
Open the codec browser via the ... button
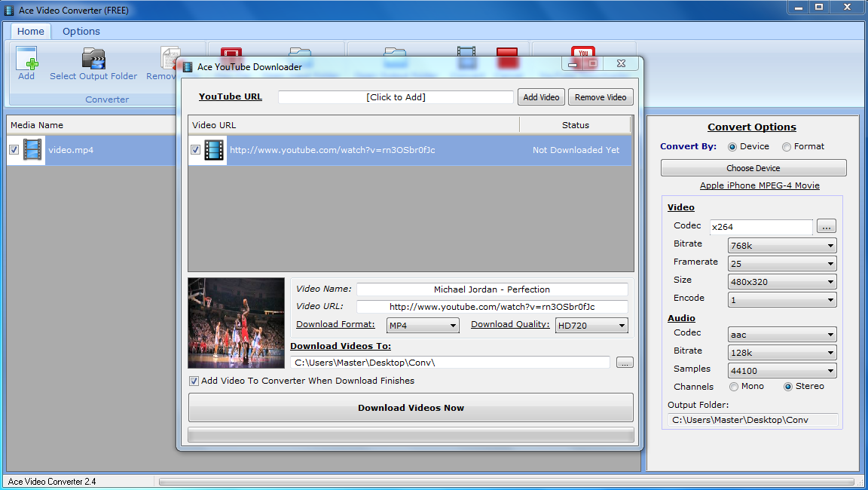click(826, 225)
